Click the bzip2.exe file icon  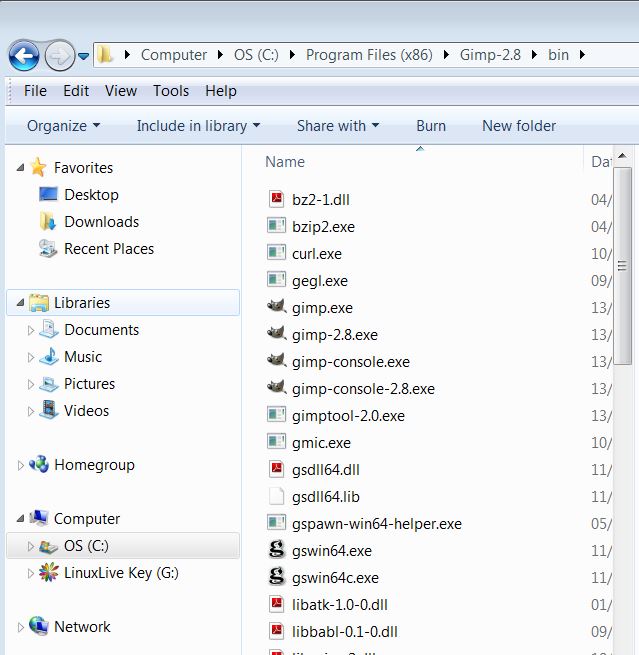click(x=276, y=226)
